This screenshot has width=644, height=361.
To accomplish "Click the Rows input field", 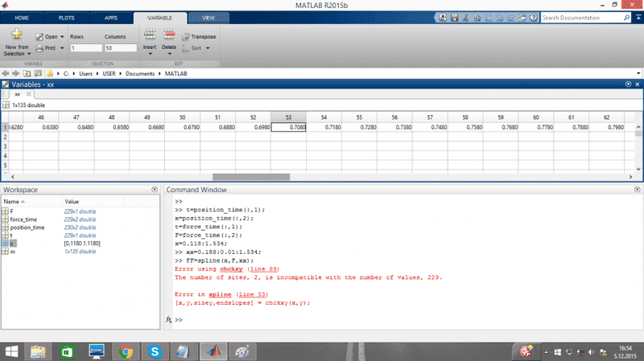I will click(x=86, y=48).
